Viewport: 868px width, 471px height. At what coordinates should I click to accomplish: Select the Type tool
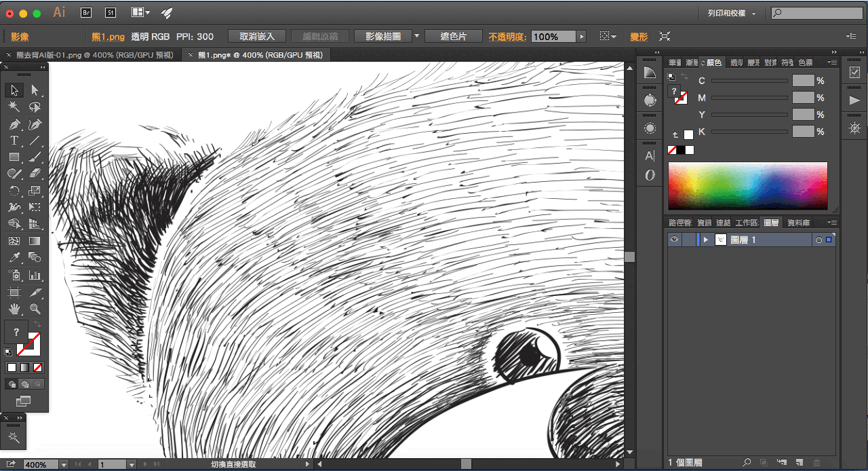[14, 140]
